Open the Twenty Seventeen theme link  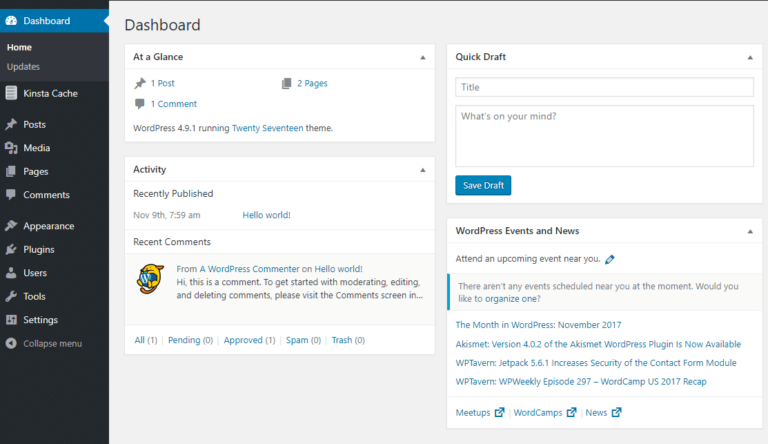tap(267, 128)
